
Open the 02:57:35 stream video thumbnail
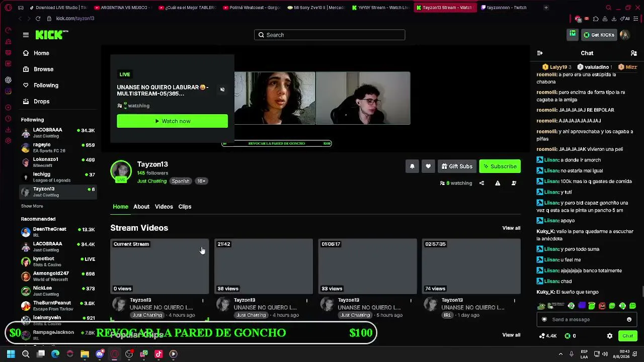click(471, 266)
